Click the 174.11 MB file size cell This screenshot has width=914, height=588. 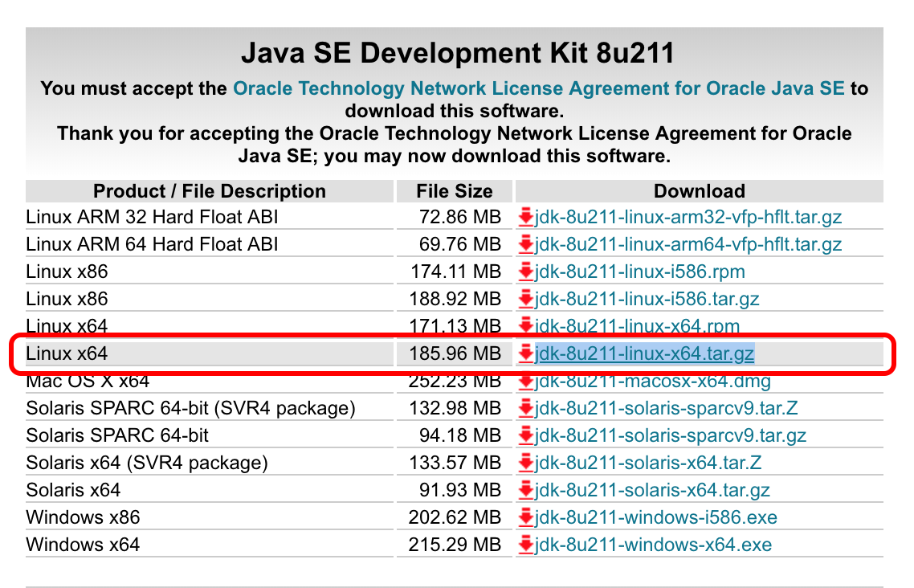(x=456, y=272)
